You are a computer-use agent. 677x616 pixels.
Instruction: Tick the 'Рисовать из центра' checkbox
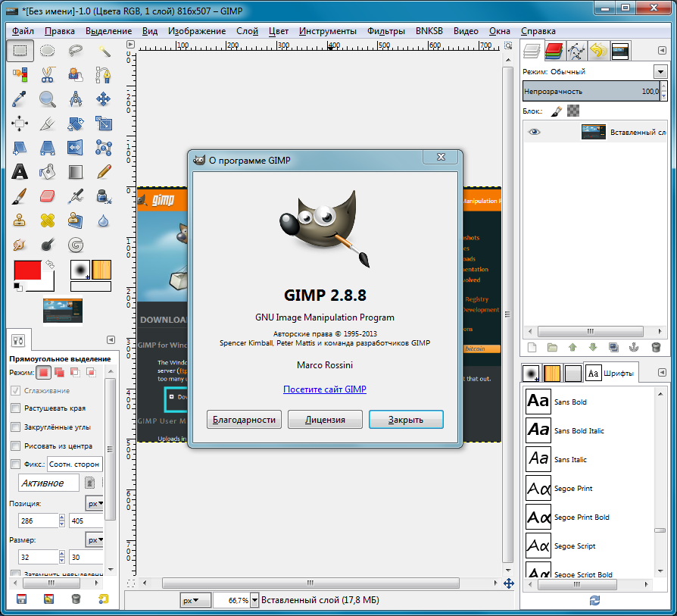(x=16, y=446)
